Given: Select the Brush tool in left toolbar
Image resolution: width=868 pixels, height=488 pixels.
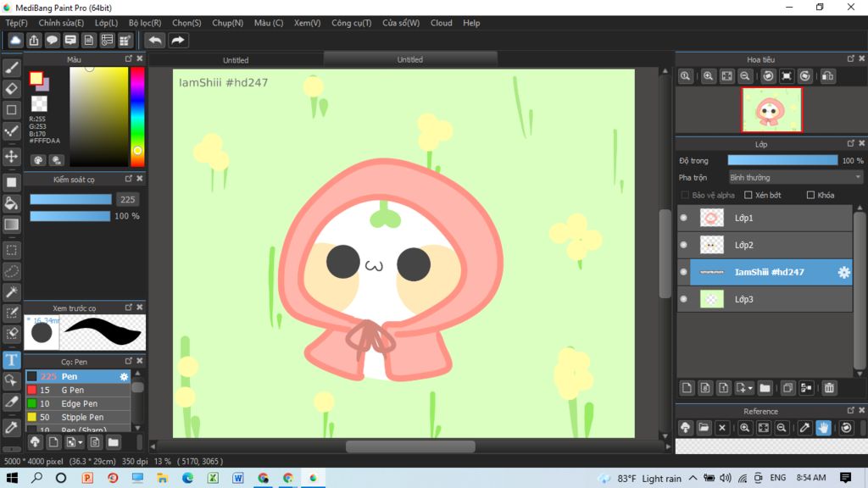Looking at the screenshot, I should (x=12, y=68).
